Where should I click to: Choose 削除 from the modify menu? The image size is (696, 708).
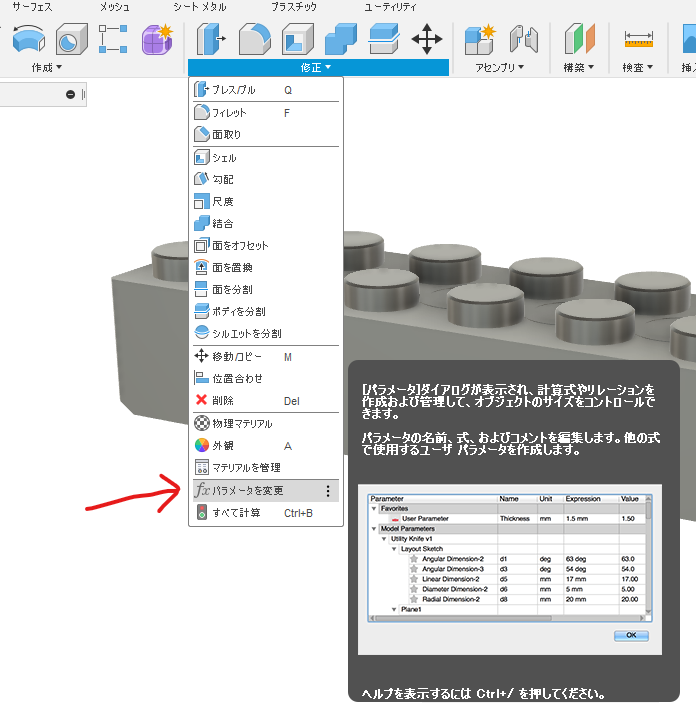[222, 400]
